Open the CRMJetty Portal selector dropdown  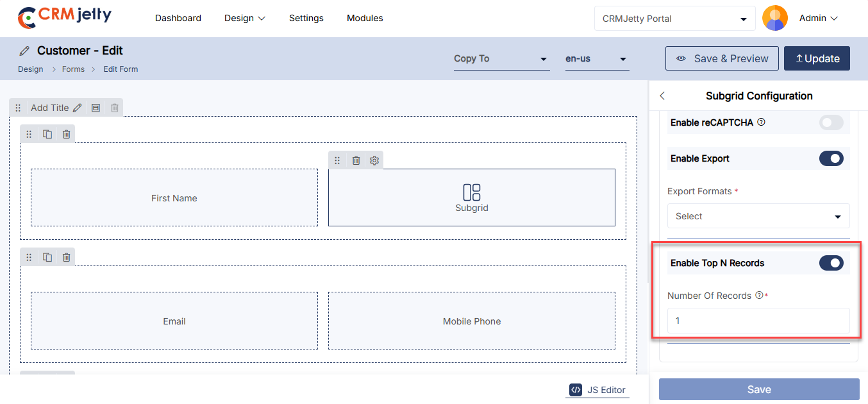click(x=674, y=19)
